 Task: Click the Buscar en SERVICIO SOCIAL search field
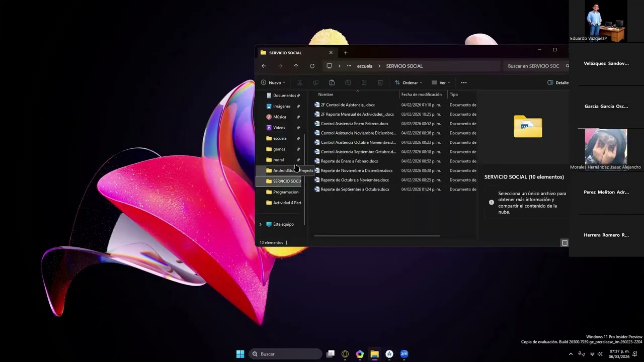coord(536,66)
